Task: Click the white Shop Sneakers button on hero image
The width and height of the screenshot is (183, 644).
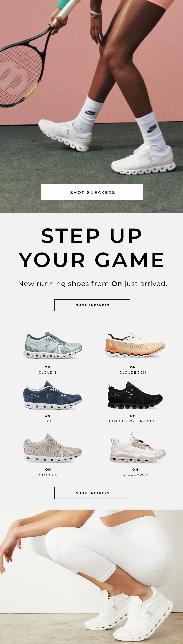Action: [x=92, y=192]
